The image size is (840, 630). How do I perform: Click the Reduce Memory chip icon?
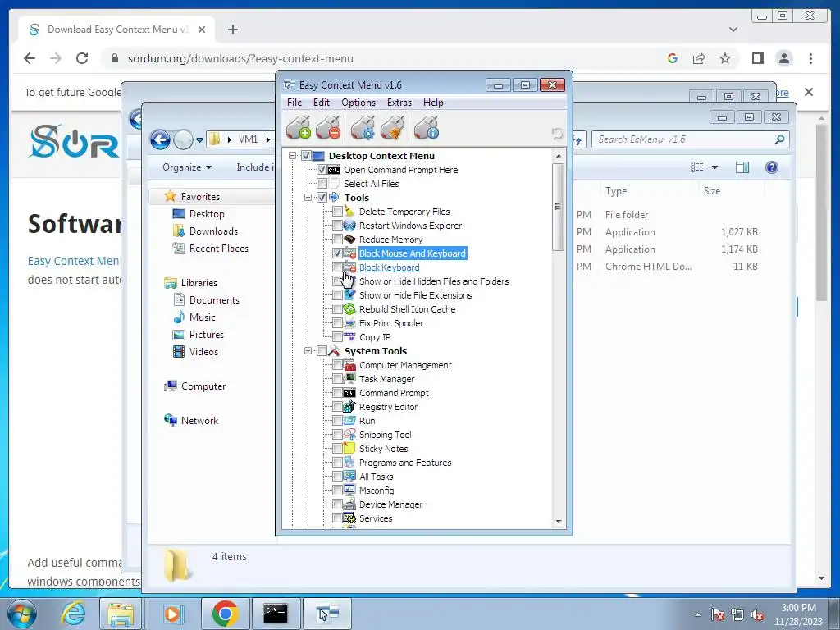tap(349, 239)
